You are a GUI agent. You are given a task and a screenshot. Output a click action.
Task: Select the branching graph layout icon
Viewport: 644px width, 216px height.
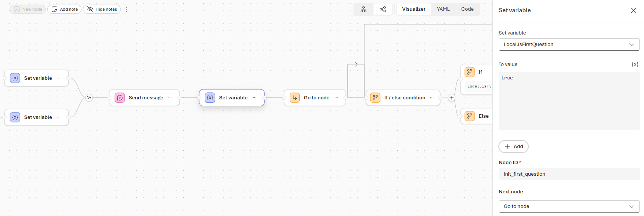click(383, 9)
